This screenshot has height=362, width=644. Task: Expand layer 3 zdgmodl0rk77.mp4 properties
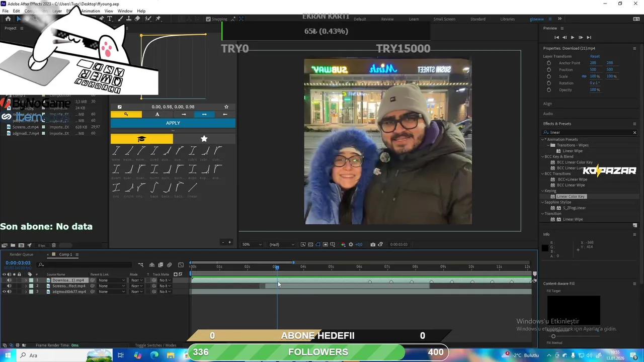(26, 292)
